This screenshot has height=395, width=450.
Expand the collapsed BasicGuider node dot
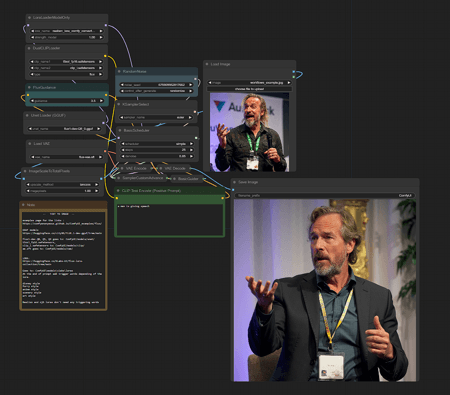tap(175, 179)
